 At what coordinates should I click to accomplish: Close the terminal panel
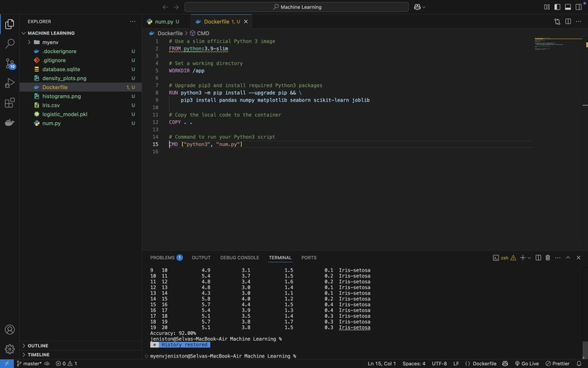tap(578, 258)
